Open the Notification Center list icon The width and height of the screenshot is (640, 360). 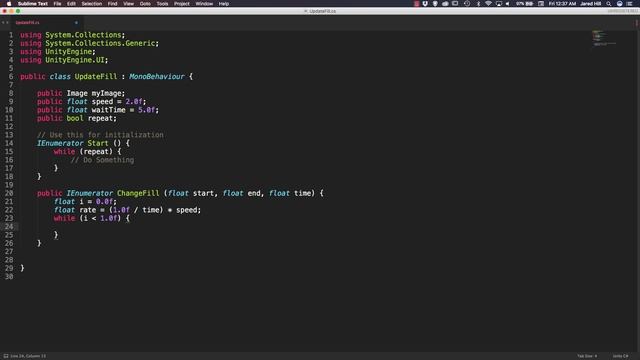[x=629, y=4]
